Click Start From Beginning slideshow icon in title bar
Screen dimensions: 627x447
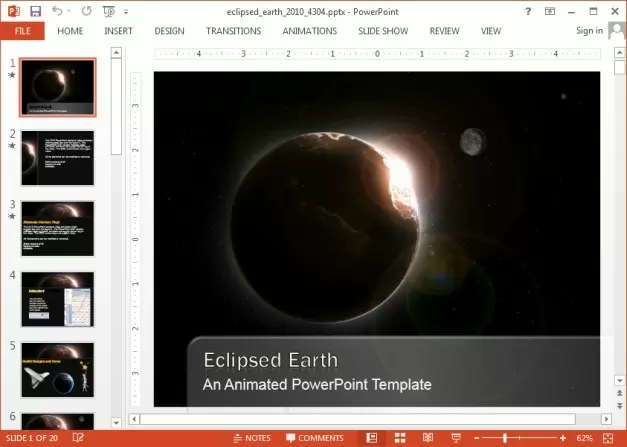[108, 11]
